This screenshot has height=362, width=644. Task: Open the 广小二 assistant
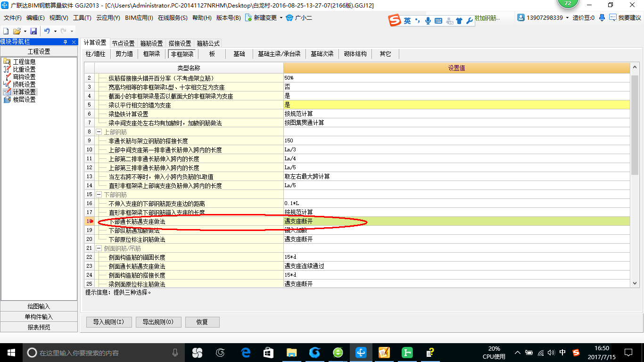[299, 18]
